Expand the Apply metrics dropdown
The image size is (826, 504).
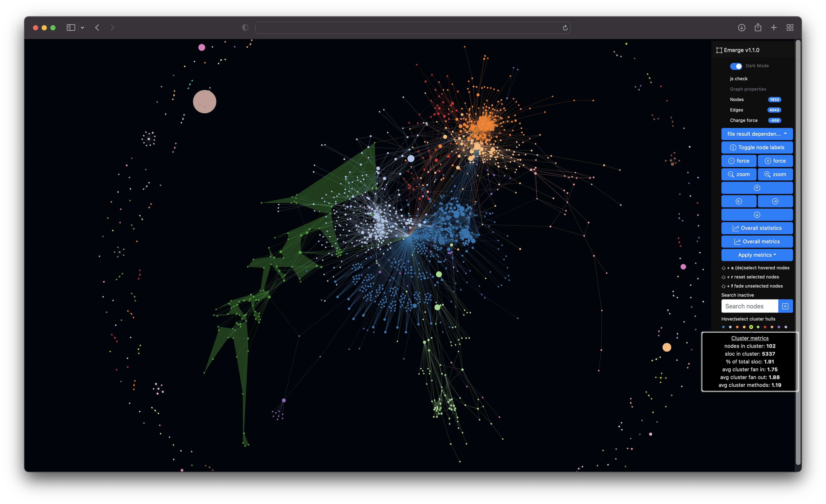(x=757, y=255)
